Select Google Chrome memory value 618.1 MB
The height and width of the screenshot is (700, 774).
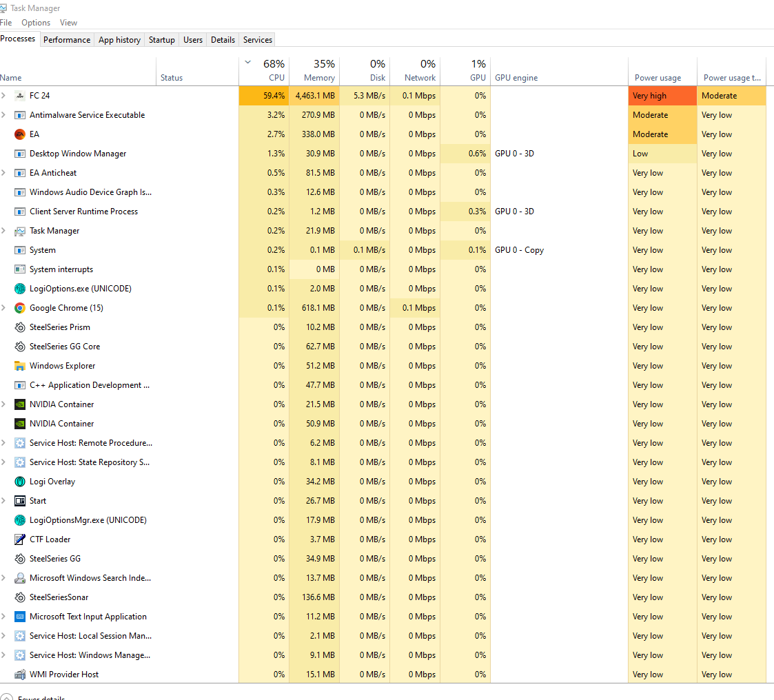(x=314, y=308)
